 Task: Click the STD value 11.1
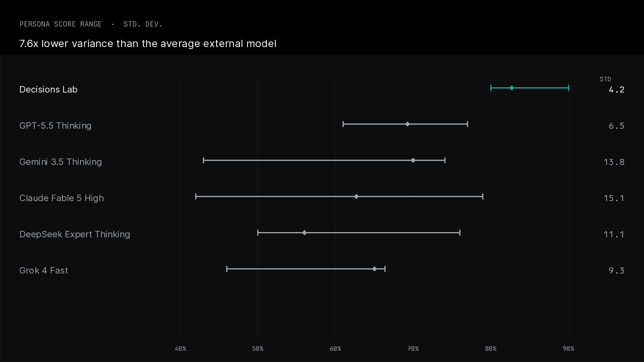[x=614, y=234]
